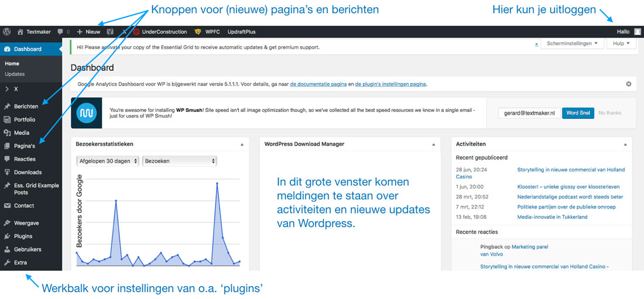Click the Ess. Grid Example Posts pin icon
This screenshot has height=299, width=644.
tap(7, 185)
